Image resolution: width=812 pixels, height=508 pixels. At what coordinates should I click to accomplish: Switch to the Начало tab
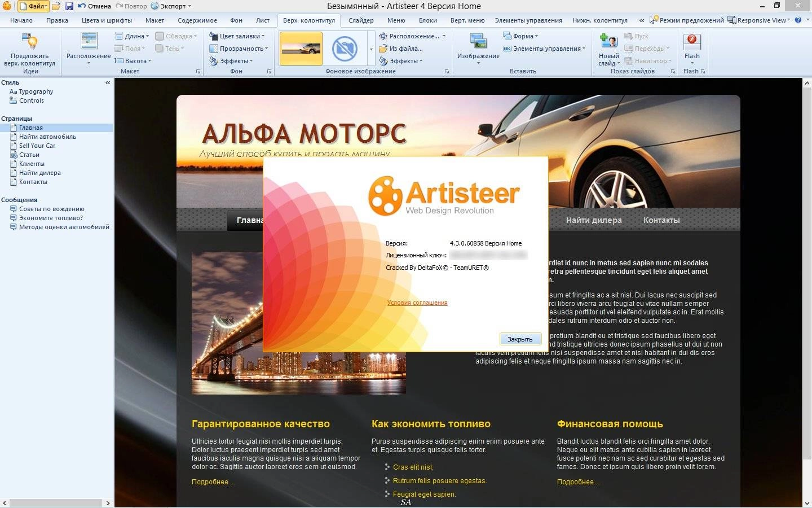tap(21, 20)
